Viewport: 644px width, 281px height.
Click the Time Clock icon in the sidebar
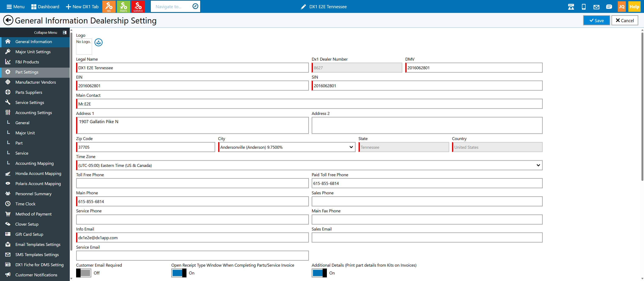(x=8, y=204)
